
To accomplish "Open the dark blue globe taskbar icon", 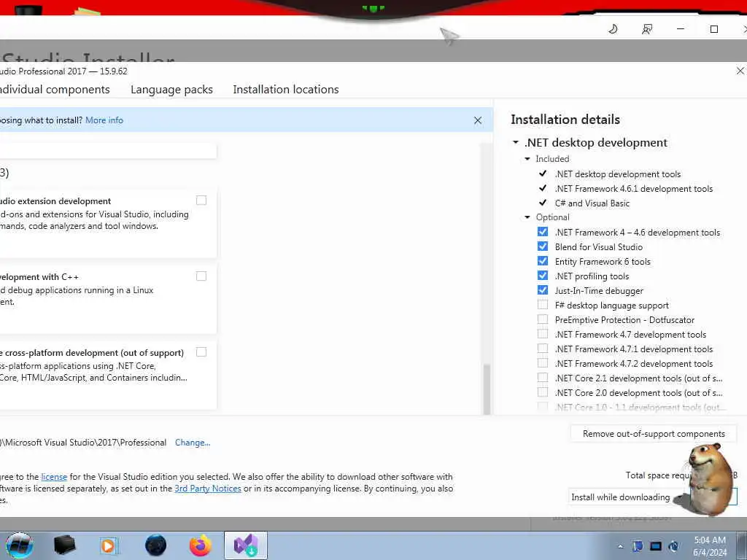I will click(156, 545).
